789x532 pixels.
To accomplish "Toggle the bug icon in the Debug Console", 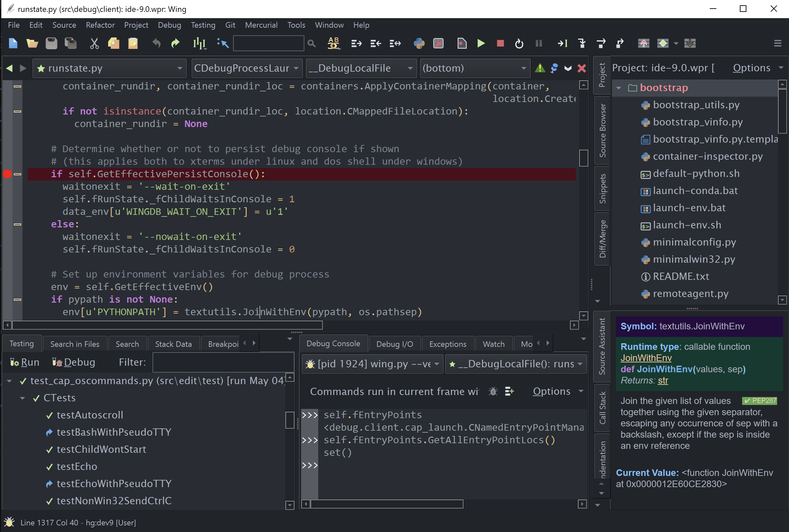I will pyautogui.click(x=493, y=391).
